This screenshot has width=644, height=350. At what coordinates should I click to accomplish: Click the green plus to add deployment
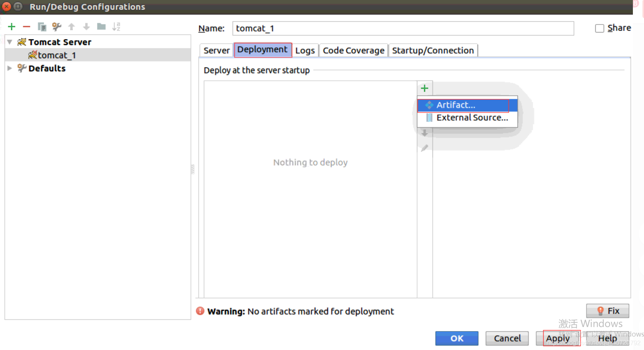[424, 88]
